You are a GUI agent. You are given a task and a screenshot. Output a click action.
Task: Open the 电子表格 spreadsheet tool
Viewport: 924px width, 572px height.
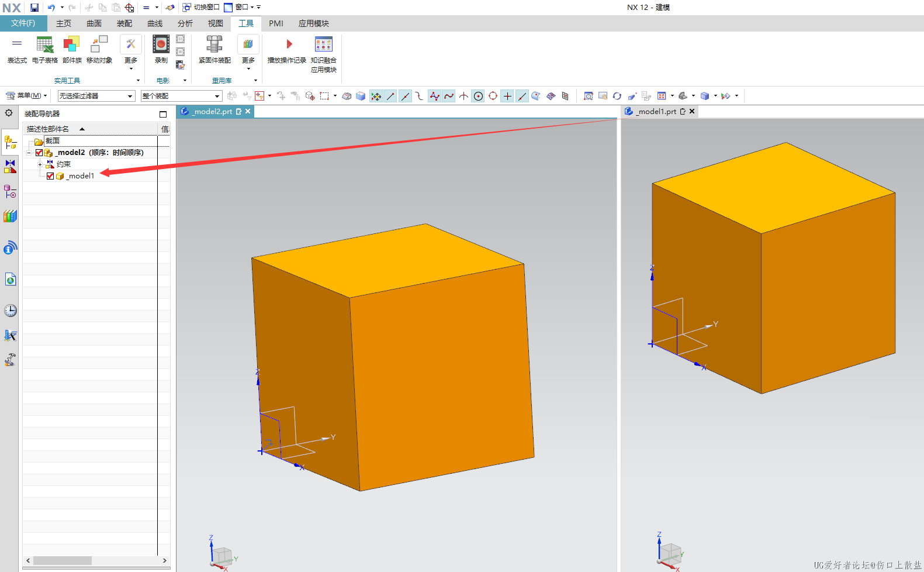click(45, 50)
